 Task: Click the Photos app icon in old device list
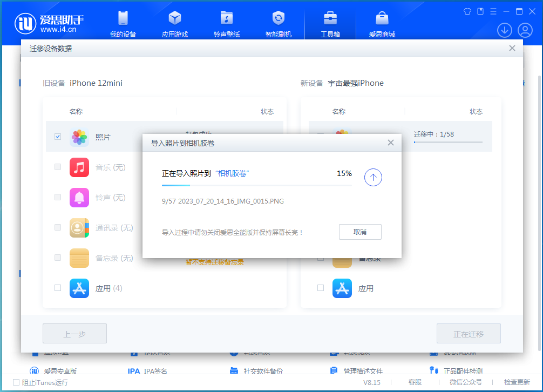coord(79,137)
